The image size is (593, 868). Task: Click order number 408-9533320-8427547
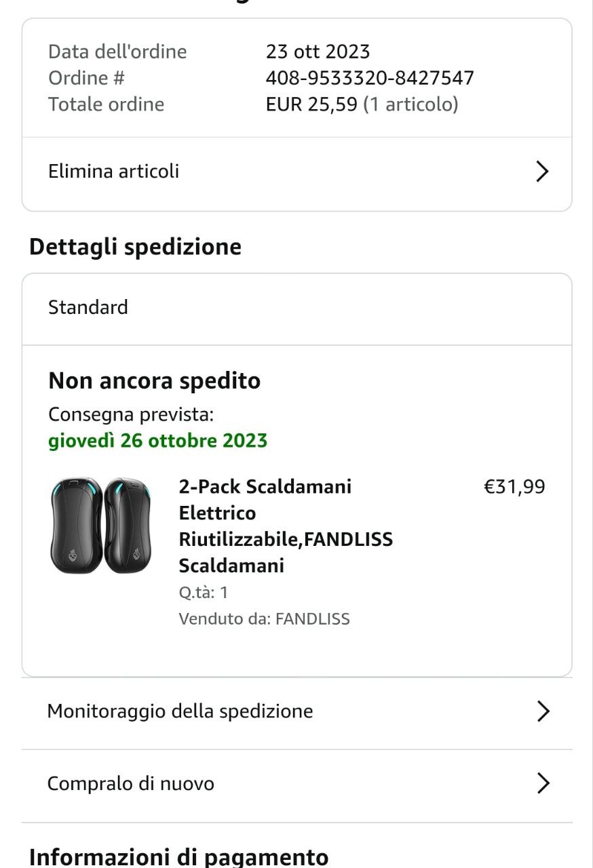(370, 78)
